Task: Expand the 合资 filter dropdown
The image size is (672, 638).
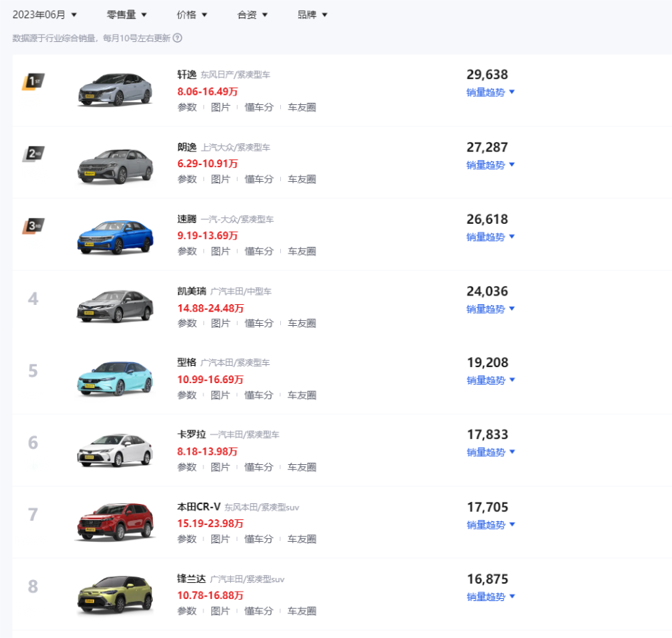Action: tap(252, 14)
